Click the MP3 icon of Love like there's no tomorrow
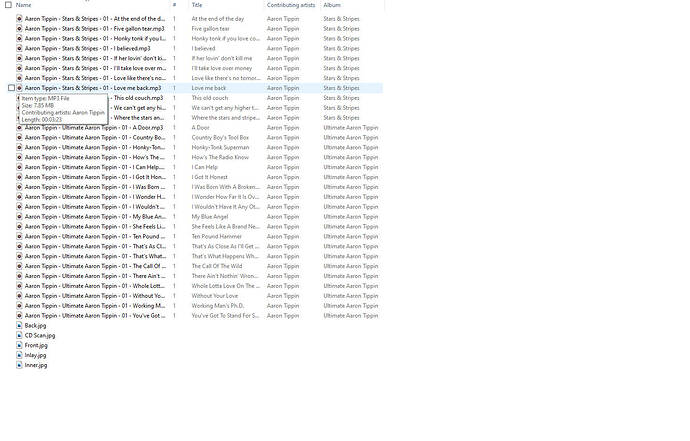 tap(19, 78)
